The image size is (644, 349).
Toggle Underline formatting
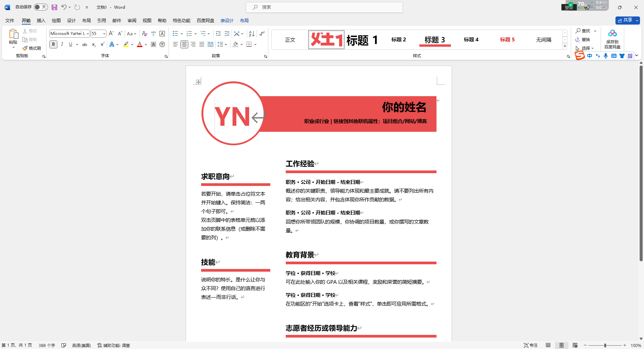click(71, 44)
